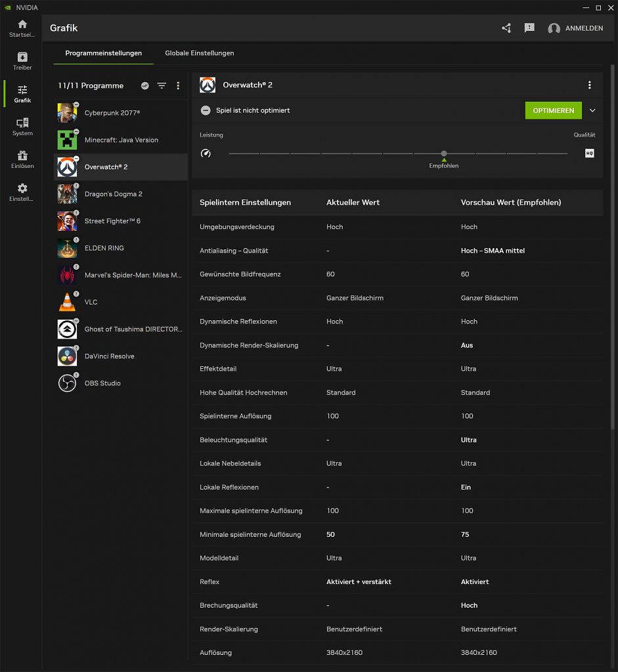Click the Reflex current value Aktiviert + verstärkt

(359, 581)
